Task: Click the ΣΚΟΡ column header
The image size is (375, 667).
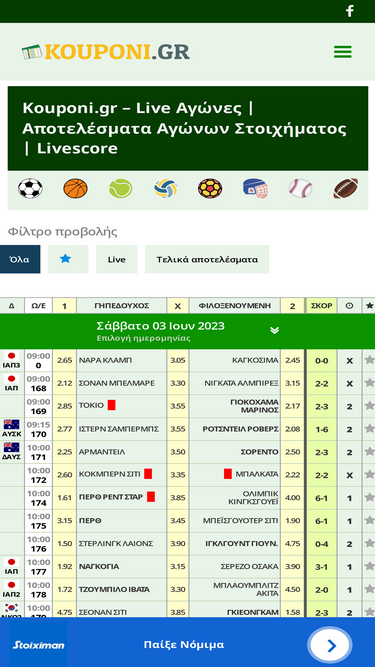Action: tap(322, 305)
